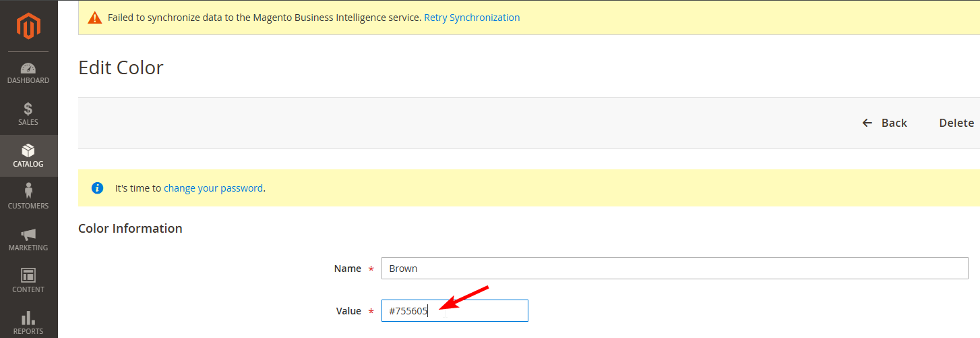Select the Catalog box icon

point(28,150)
